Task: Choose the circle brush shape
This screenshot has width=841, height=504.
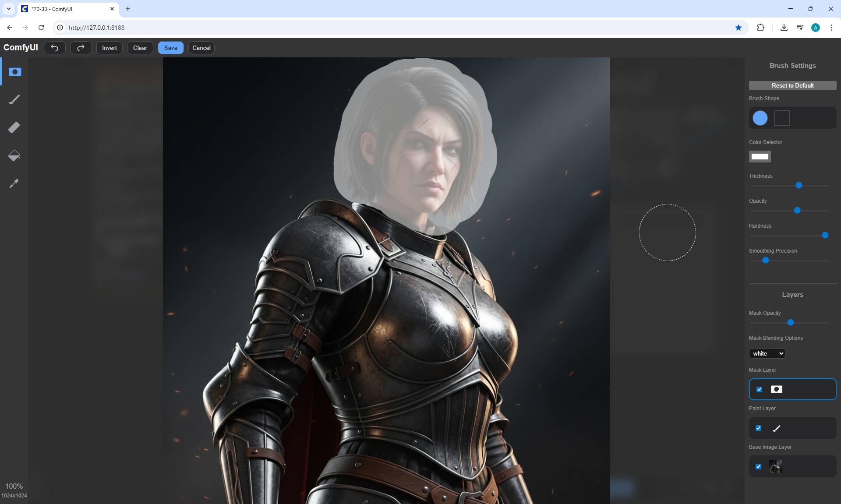Action: [760, 118]
